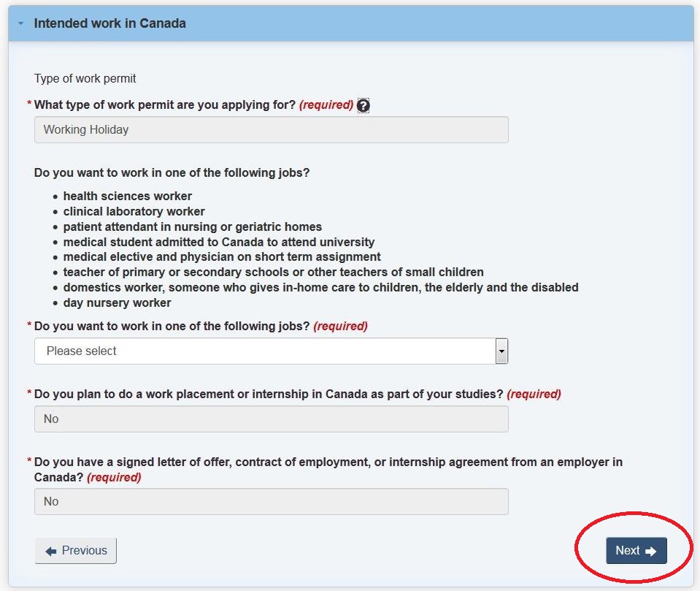The width and height of the screenshot is (700, 591).
Task: Click the Working Holiday permit field
Action: pos(271,129)
